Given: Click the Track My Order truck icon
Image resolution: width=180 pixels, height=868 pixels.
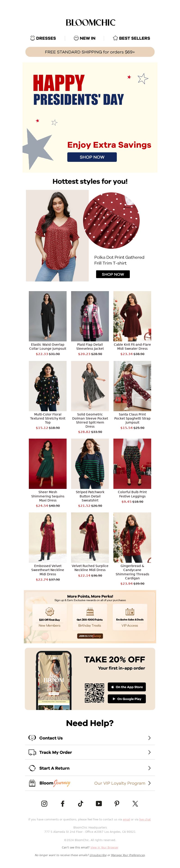Looking at the screenshot, I should (x=32, y=752).
